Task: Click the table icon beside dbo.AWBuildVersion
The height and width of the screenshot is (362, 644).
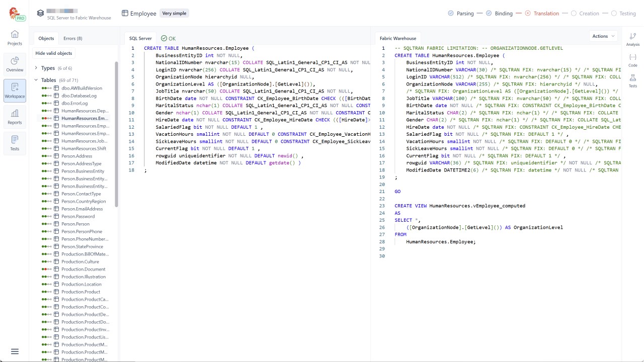Action: (x=57, y=88)
